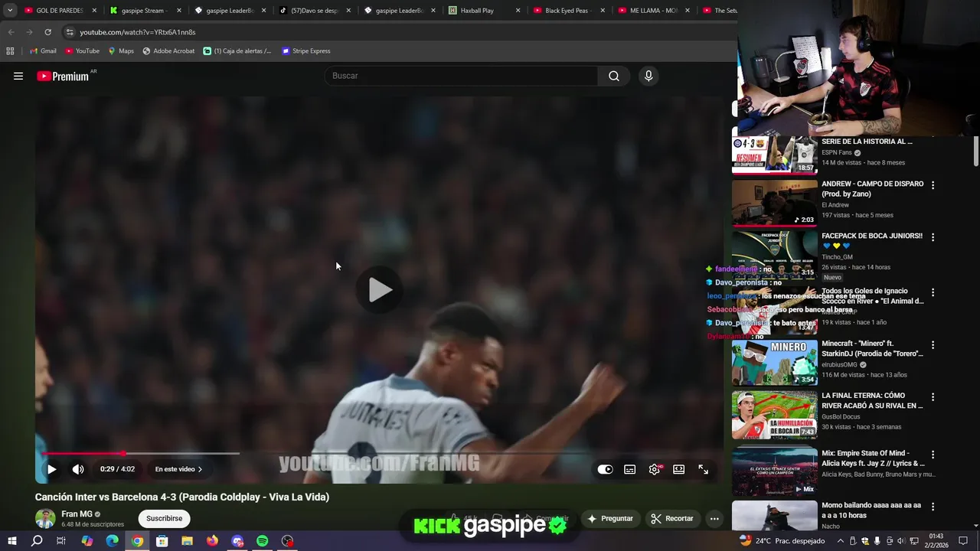980x551 pixels.
Task: Open OBS Studio from the taskbar
Action: pos(287,541)
